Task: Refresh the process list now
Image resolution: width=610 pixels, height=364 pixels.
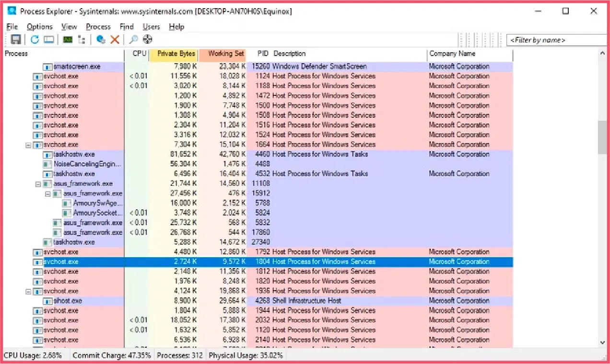Action: [x=35, y=39]
